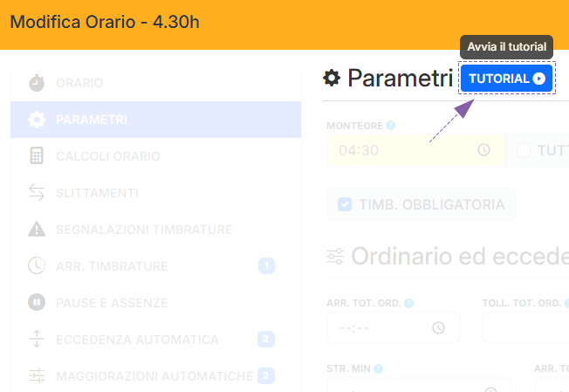Click the clock icon for Arr. Timbrature
Viewport: 569px width, 392px height.
(x=37, y=265)
